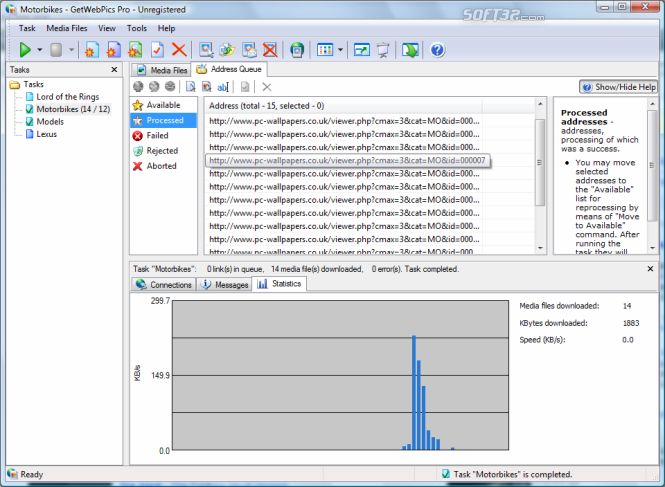
Task: Select the Motorbikes (14 / 12) task
Action: (x=73, y=109)
